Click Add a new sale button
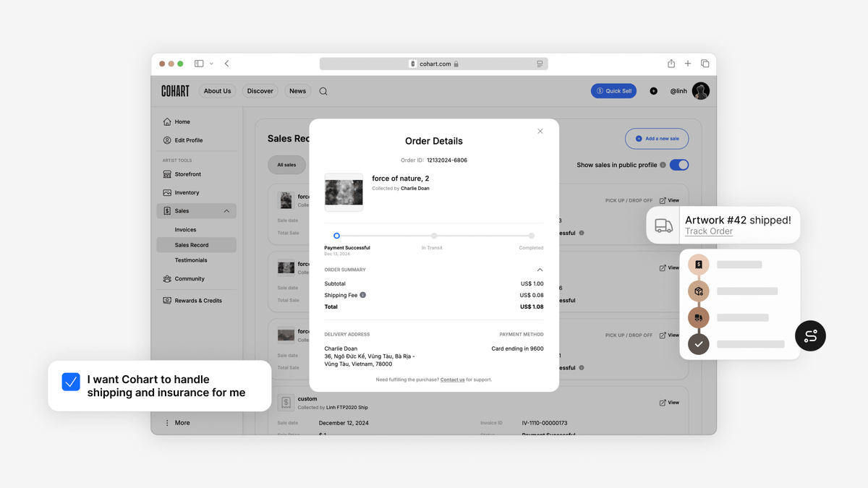 pyautogui.click(x=657, y=139)
